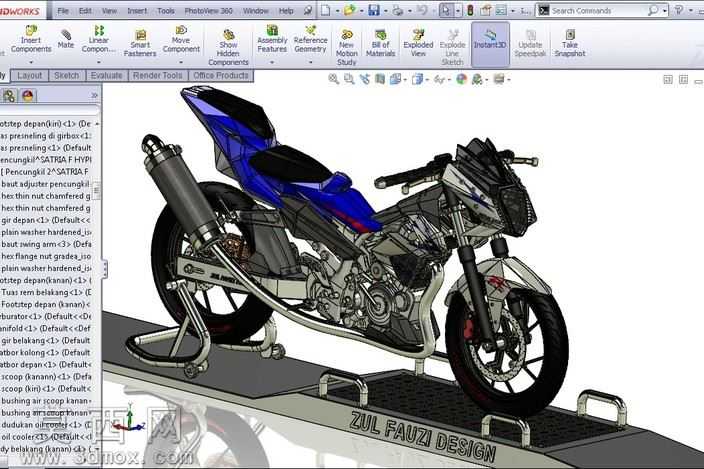This screenshot has height=469, width=704.
Task: Expand the Reference Geometry dropdown arrow
Action: [310, 62]
